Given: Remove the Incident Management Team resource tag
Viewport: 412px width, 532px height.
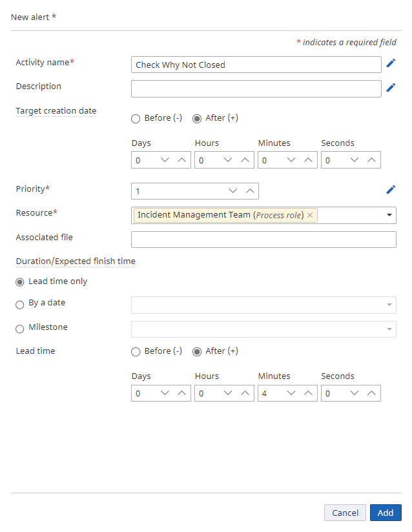Looking at the screenshot, I should coord(309,214).
